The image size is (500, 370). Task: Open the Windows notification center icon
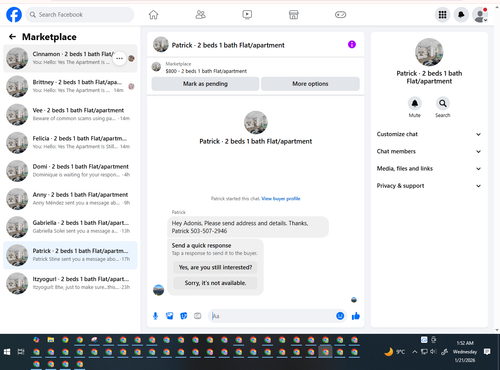pos(487,352)
